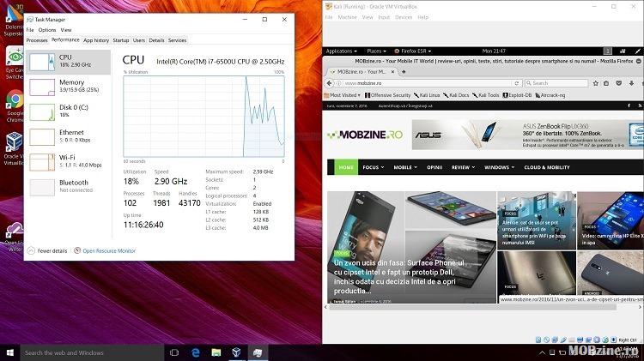Open Firefox downloads arrow icon
This screenshot has height=361, width=644.
631,83
